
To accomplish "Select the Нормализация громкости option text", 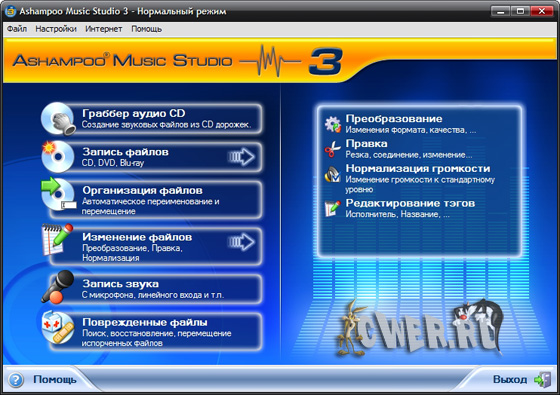I will 418,168.
